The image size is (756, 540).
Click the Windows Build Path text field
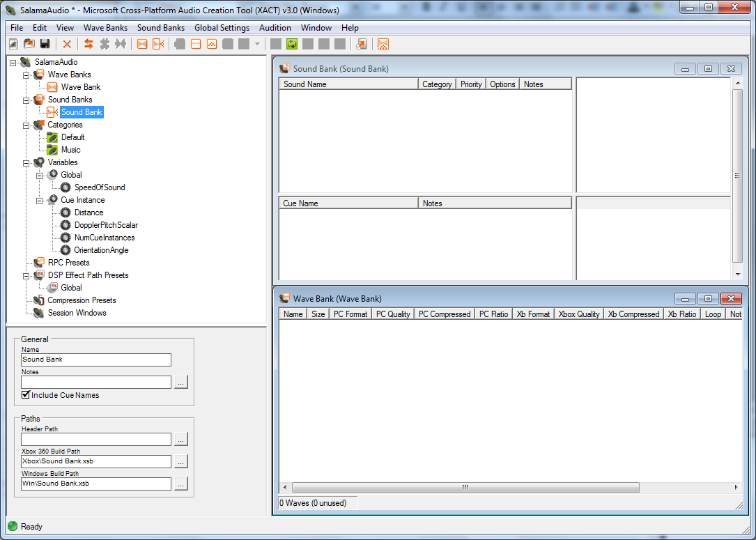pyautogui.click(x=96, y=484)
